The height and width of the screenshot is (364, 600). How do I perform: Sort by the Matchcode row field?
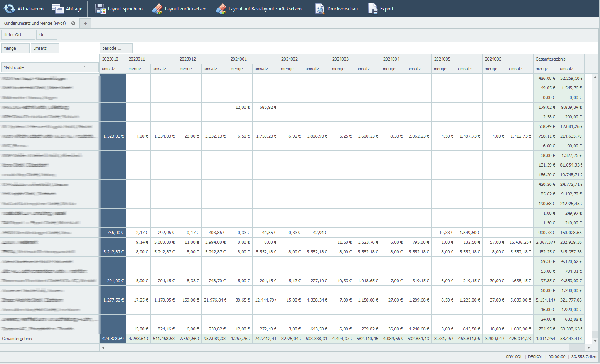point(50,67)
